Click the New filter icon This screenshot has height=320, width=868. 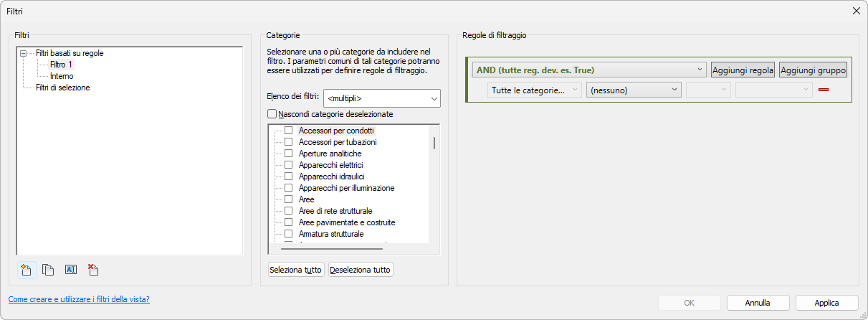27,270
